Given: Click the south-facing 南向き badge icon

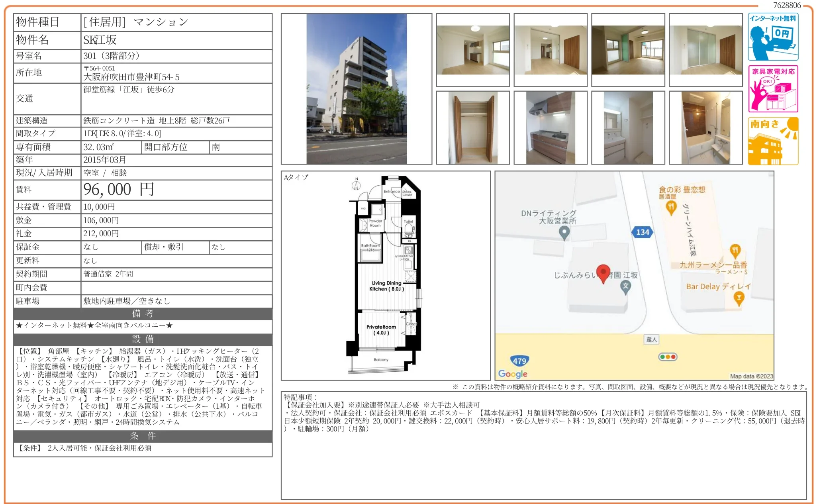Looking at the screenshot, I should pyautogui.click(x=773, y=141).
